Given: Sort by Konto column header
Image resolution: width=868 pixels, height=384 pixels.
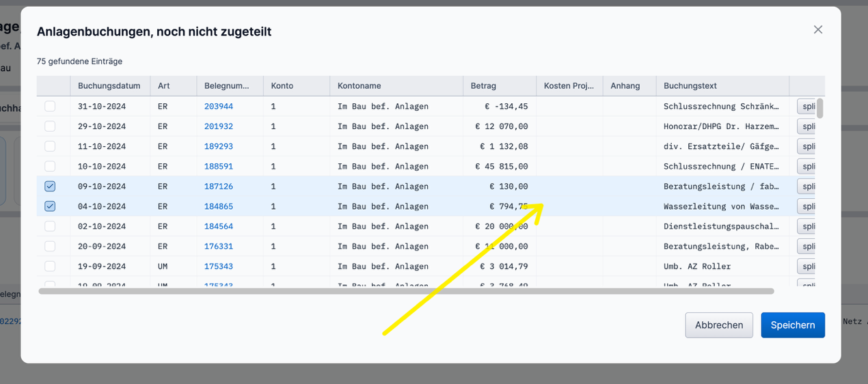Looking at the screenshot, I should tap(297, 86).
